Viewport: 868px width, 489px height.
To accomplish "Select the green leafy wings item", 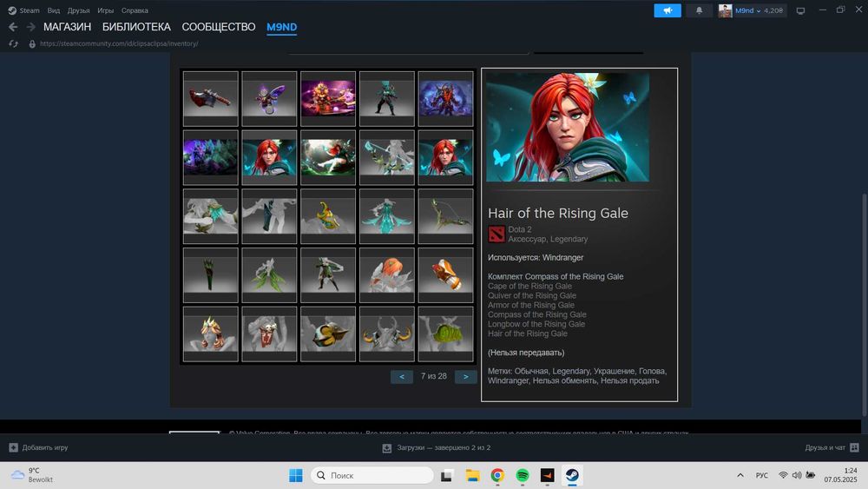I will pos(269,274).
